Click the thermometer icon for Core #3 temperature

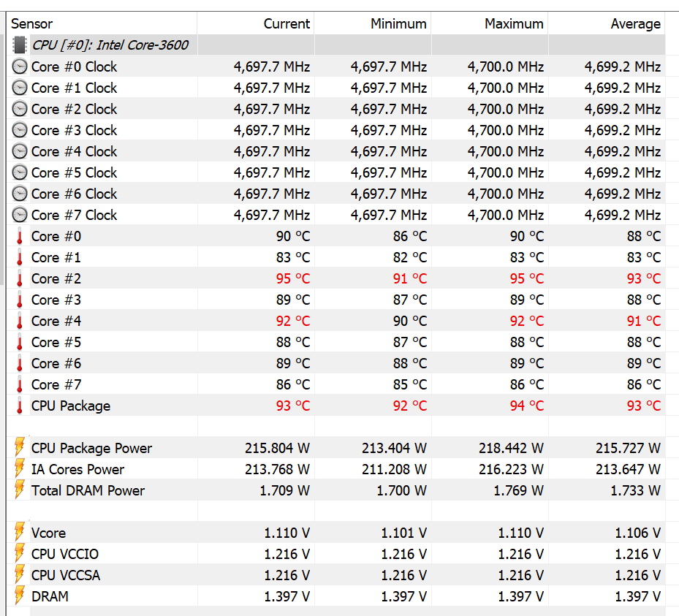tap(20, 300)
